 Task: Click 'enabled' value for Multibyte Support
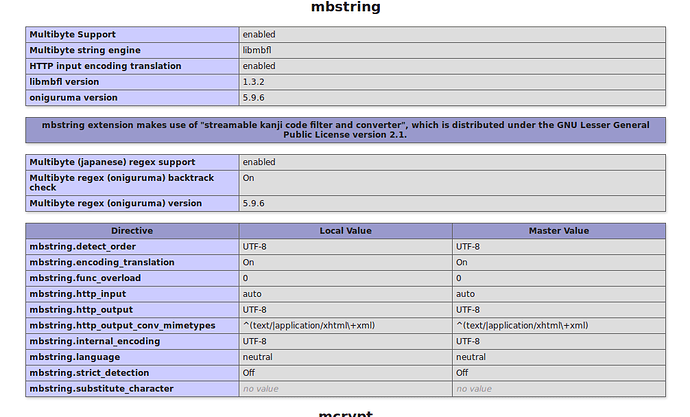(x=452, y=34)
